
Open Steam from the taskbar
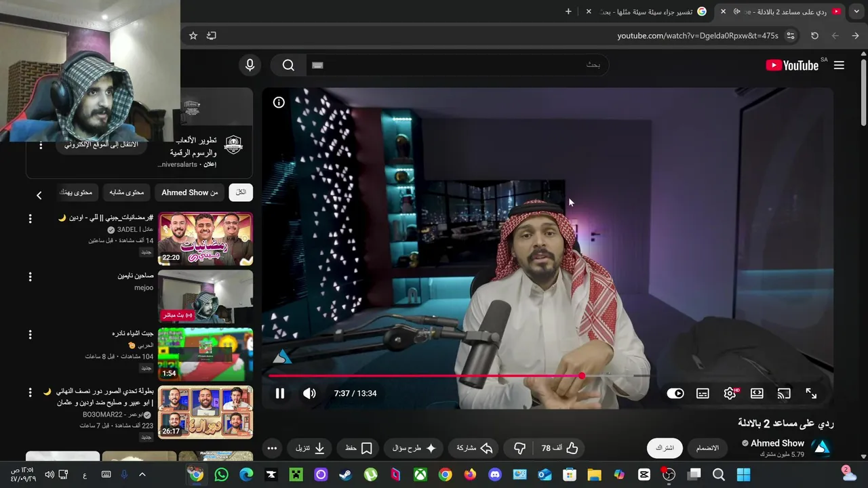point(346,474)
